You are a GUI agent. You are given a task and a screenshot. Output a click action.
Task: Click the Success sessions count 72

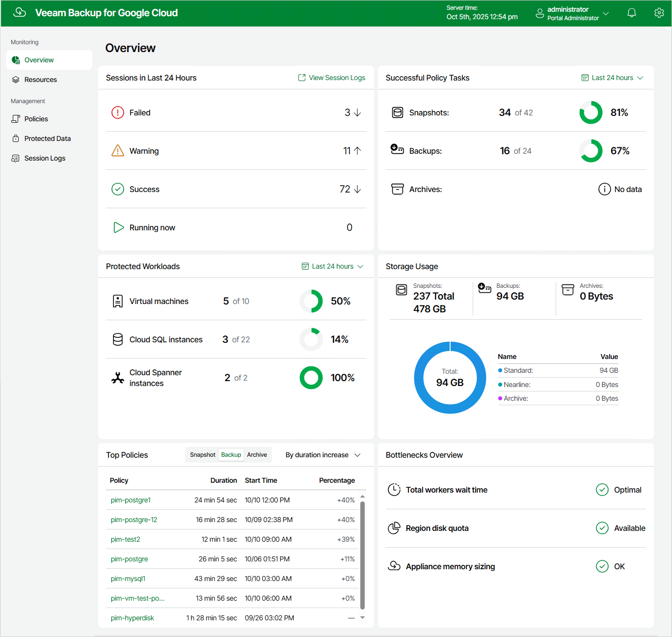click(x=345, y=189)
